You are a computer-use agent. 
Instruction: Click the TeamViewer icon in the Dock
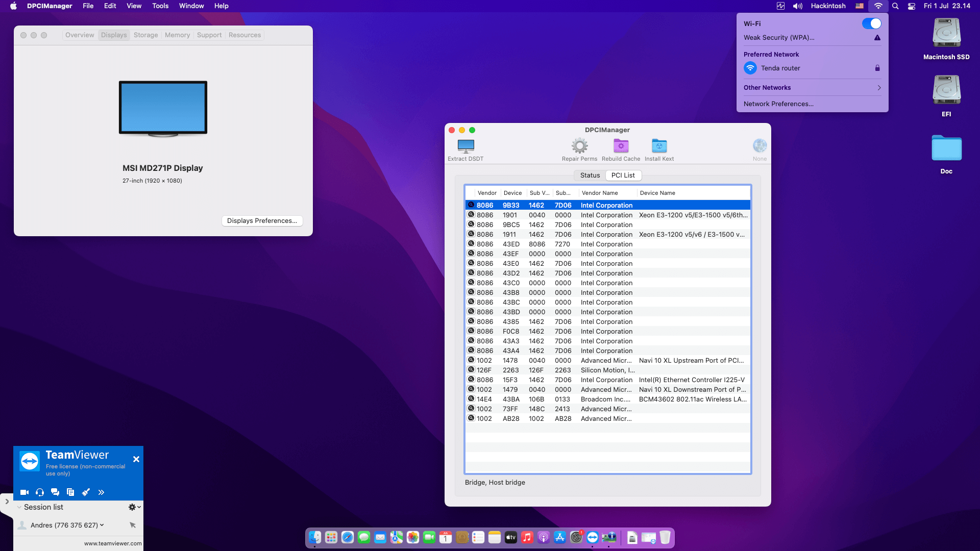click(x=593, y=537)
